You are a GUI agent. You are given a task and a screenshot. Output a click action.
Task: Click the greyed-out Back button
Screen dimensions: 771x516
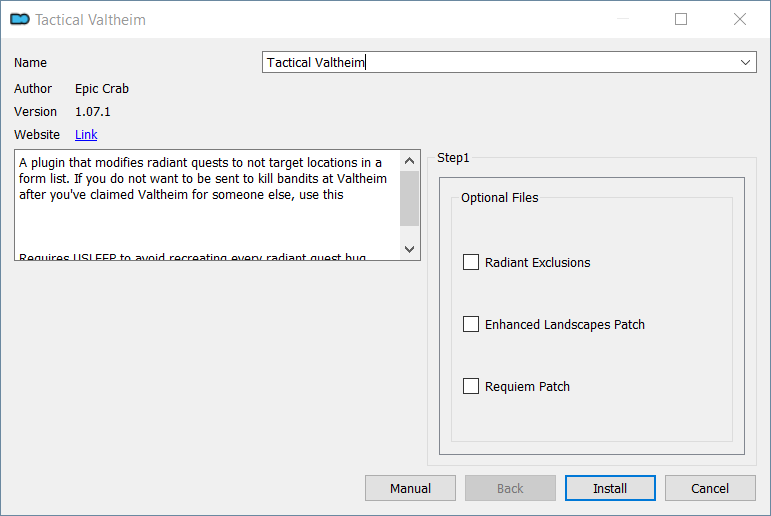[510, 488]
